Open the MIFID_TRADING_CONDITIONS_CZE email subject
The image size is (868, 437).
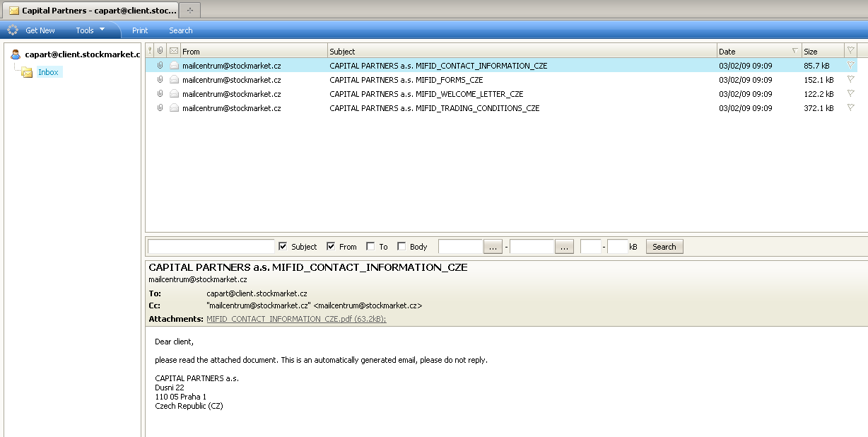tap(435, 108)
